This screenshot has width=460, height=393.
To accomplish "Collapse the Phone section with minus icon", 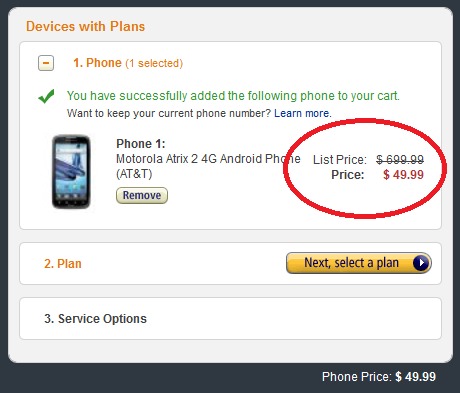I will 46,63.
